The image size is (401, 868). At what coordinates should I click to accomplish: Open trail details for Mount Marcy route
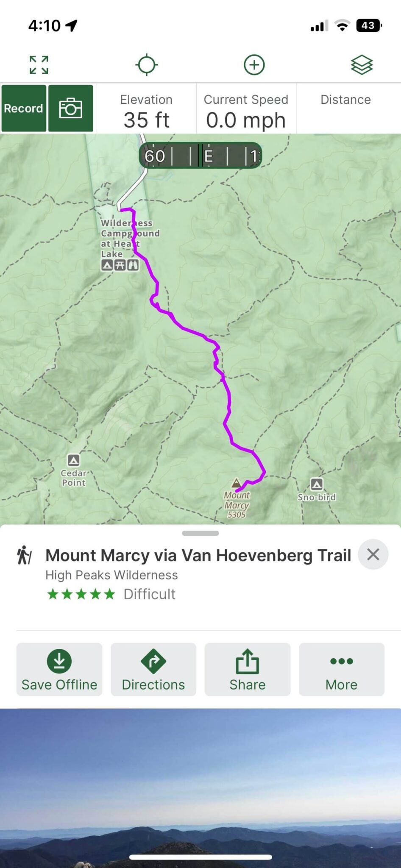(198, 555)
